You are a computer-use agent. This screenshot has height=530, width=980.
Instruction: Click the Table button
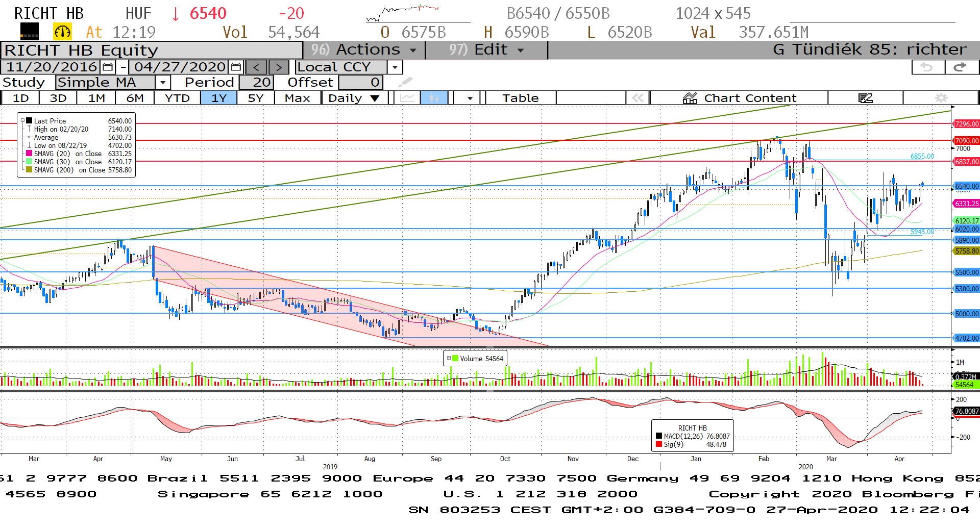click(520, 98)
